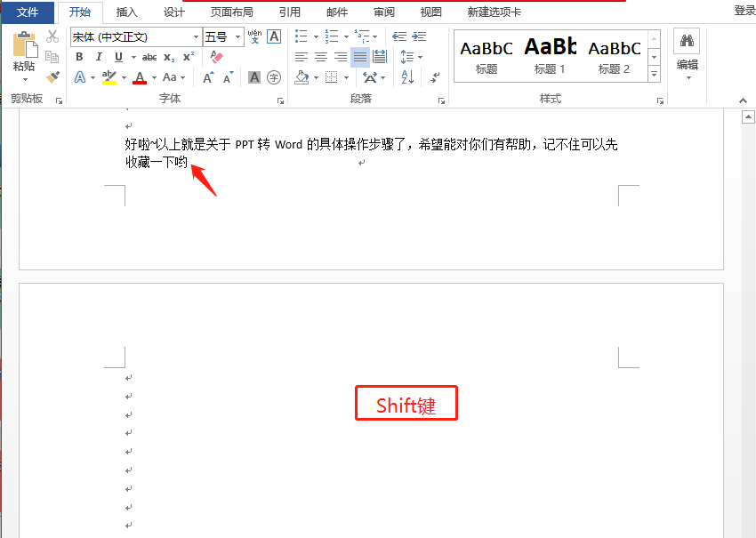Decrease paragraph indent
The height and width of the screenshot is (538, 756).
[399, 36]
